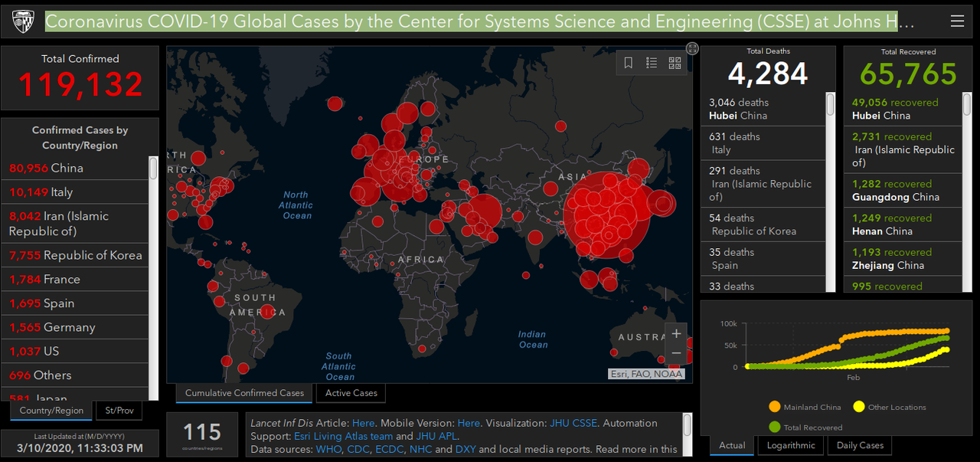Open the DXY data source link

[465, 449]
